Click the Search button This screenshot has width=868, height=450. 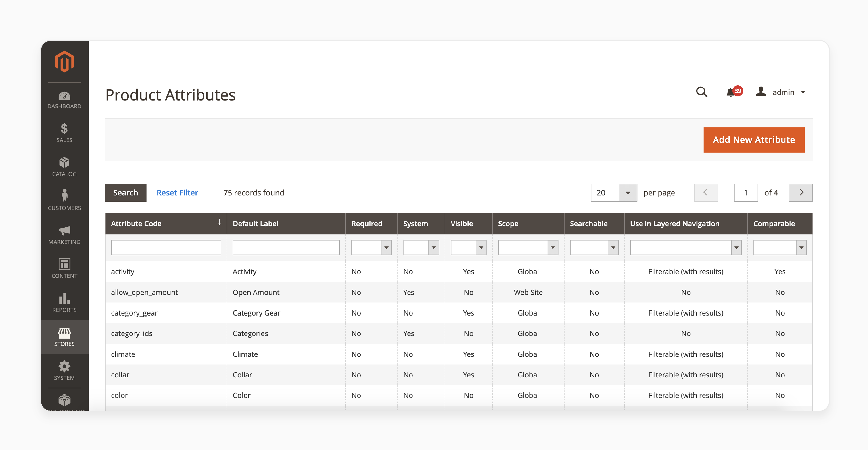tap(126, 193)
